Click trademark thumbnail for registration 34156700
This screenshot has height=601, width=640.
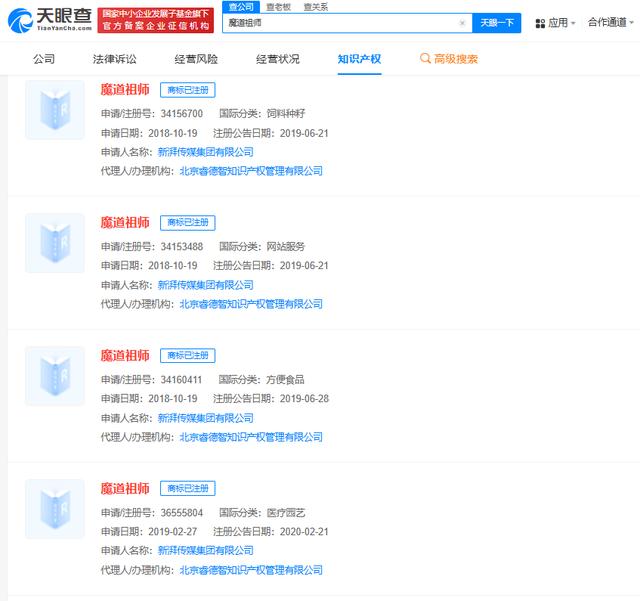point(54,110)
